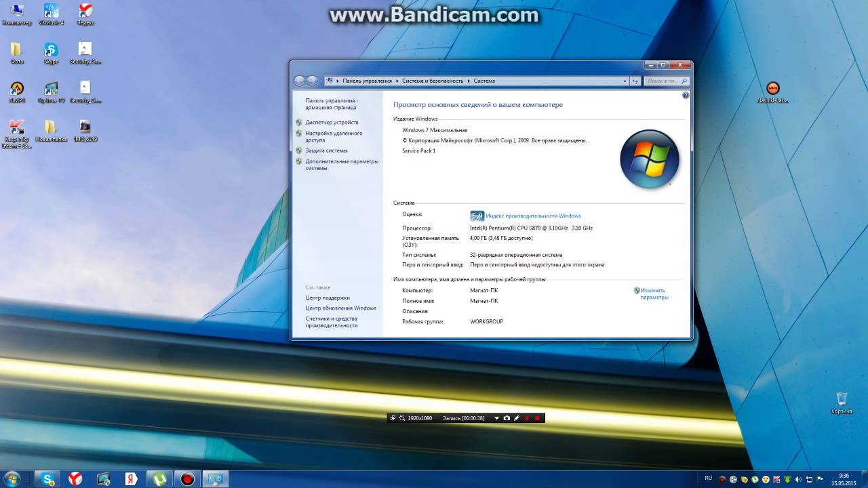Open the uTorrent taskbar button
Viewport: 868px width, 488px height.
160,479
